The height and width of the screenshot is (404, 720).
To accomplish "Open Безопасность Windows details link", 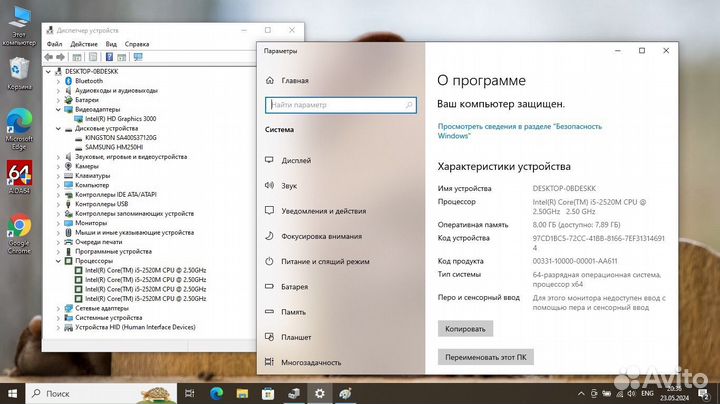I will pyautogui.click(x=519, y=131).
